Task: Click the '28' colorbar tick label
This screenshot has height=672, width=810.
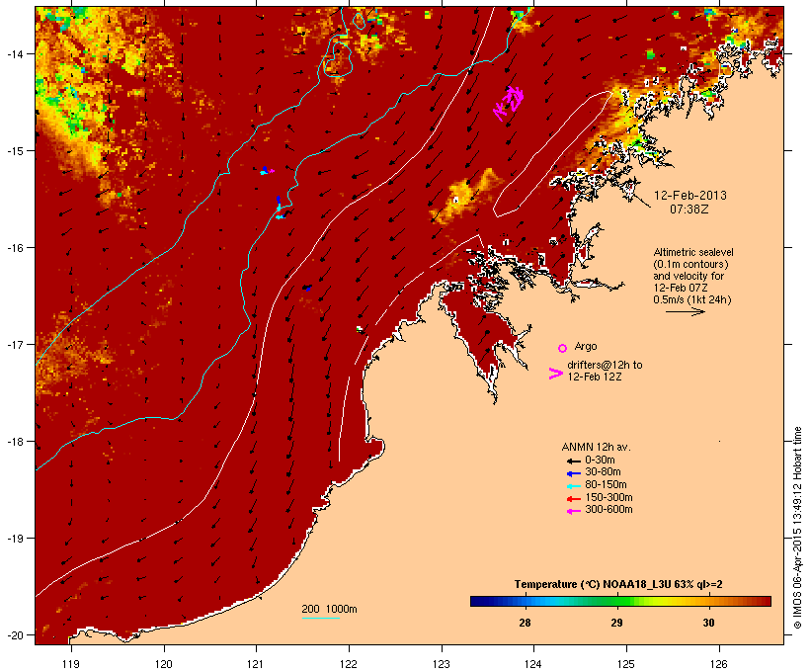Action: [525, 623]
